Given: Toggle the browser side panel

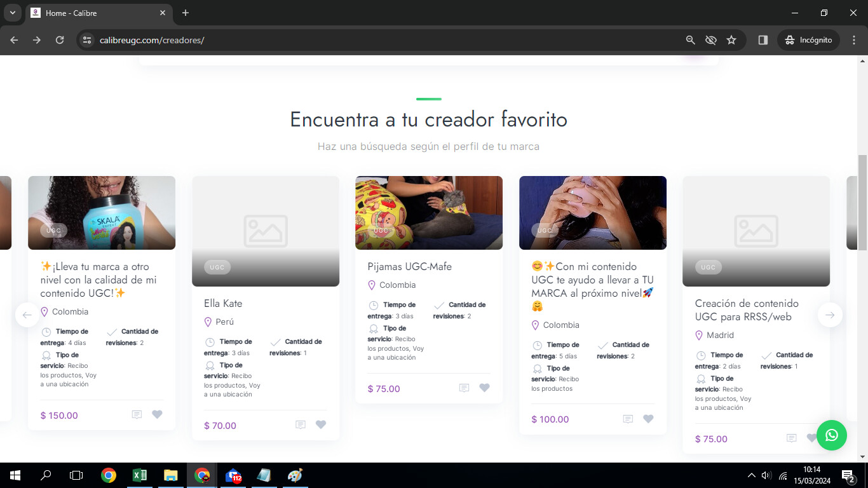Looking at the screenshot, I should tap(763, 40).
